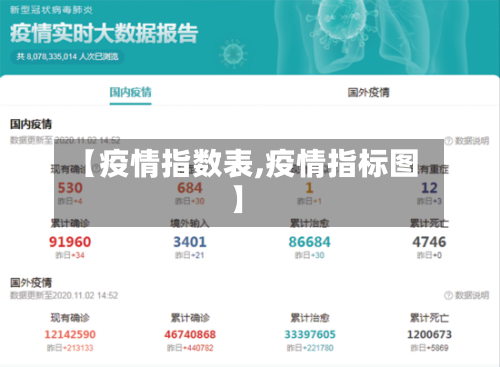500x367 pixels.
Task: Click the 昨日+440782 change text
Action: [190, 348]
